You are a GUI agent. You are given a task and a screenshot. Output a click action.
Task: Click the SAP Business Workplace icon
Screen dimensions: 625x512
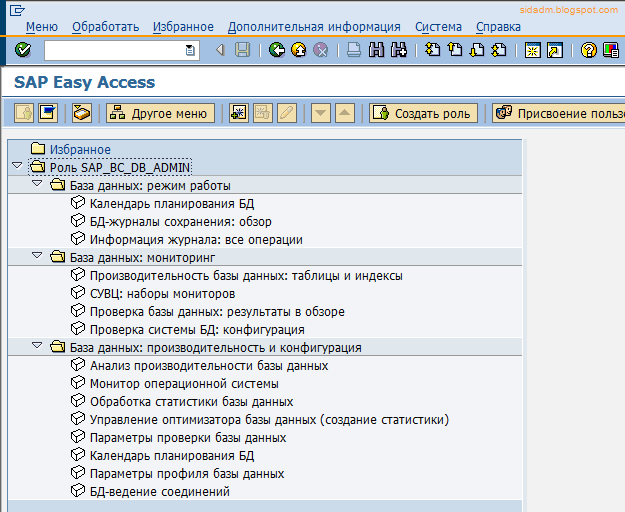pyautogui.click(x=82, y=113)
